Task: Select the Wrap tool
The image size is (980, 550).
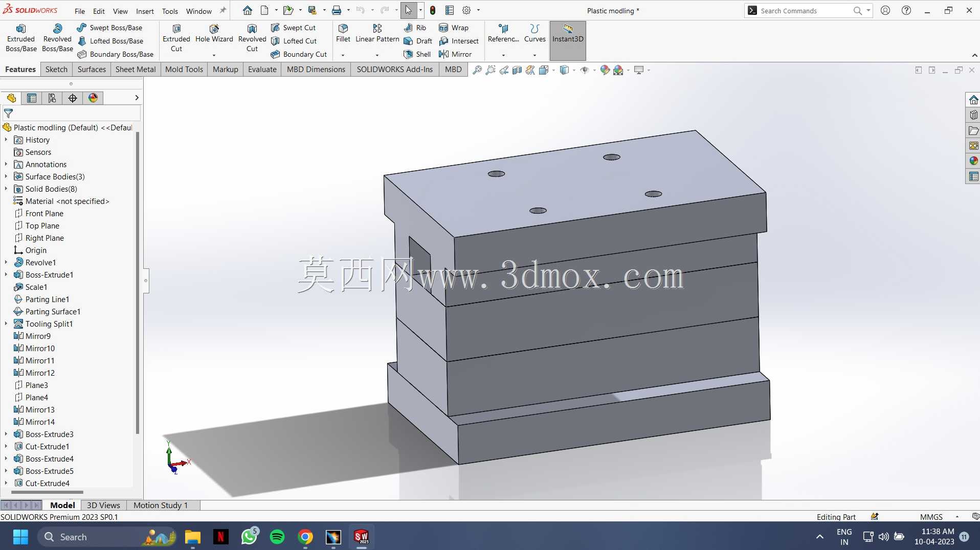Action: pos(454,28)
